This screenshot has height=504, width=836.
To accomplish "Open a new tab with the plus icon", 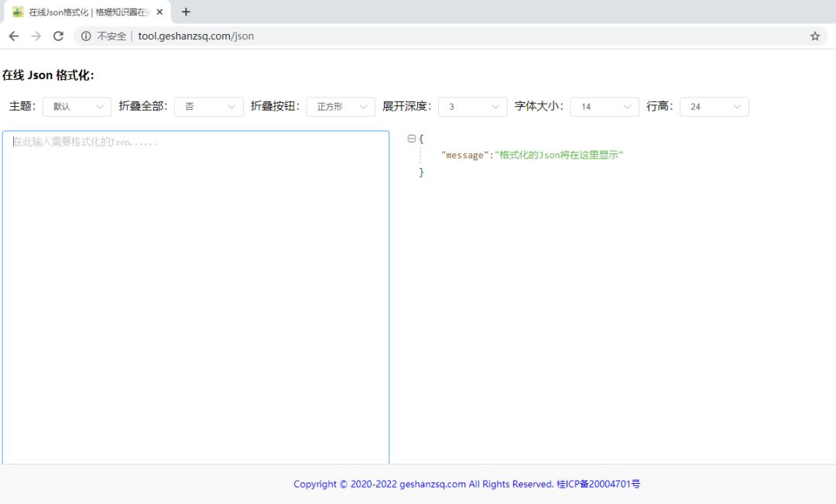I will pyautogui.click(x=185, y=12).
